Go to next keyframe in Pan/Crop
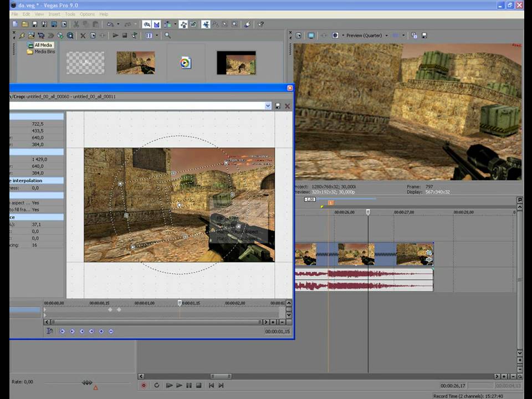The image size is (532, 399). [82, 331]
